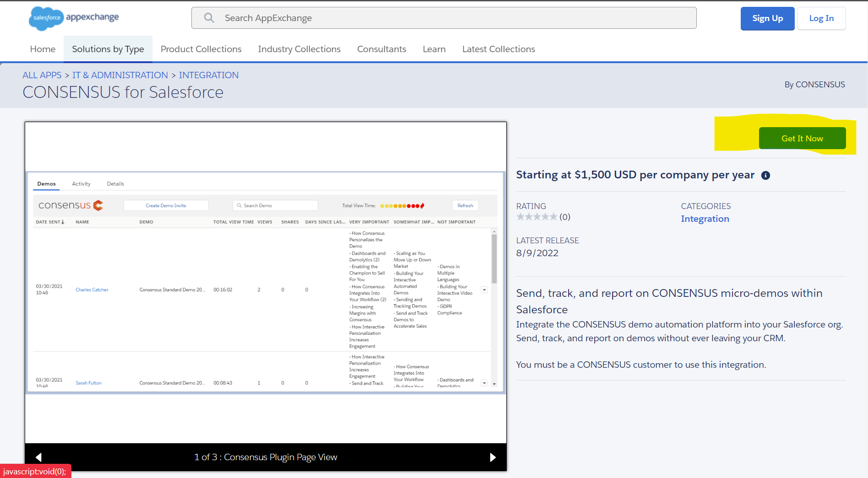Click the Consensus logo in the demo screenshot
This screenshot has height=478, width=868.
click(x=70, y=205)
